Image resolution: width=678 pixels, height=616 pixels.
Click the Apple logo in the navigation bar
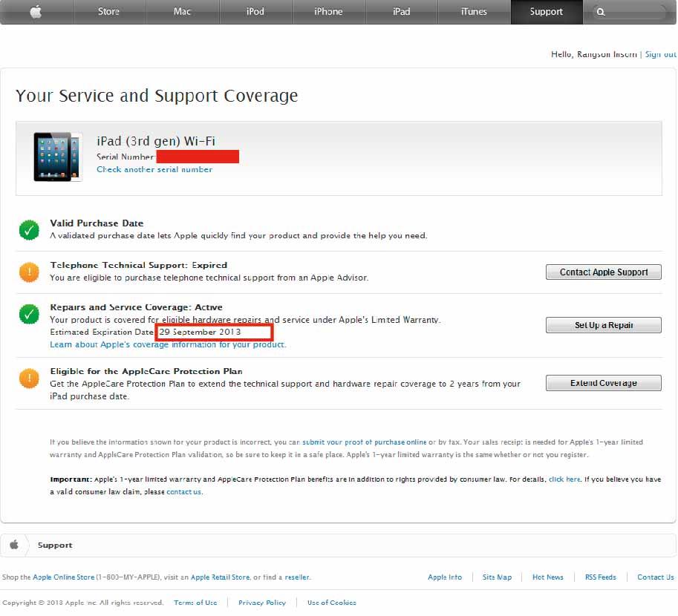click(x=36, y=12)
